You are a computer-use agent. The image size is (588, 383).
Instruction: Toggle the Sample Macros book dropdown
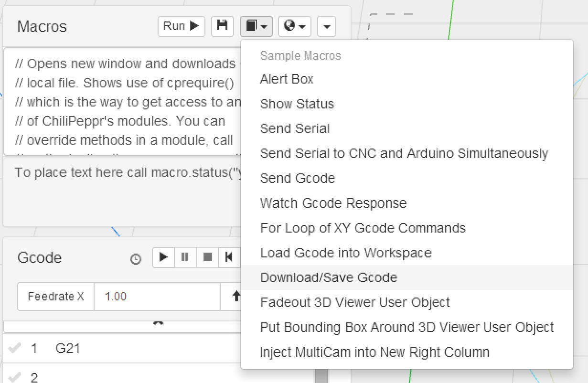pos(256,26)
